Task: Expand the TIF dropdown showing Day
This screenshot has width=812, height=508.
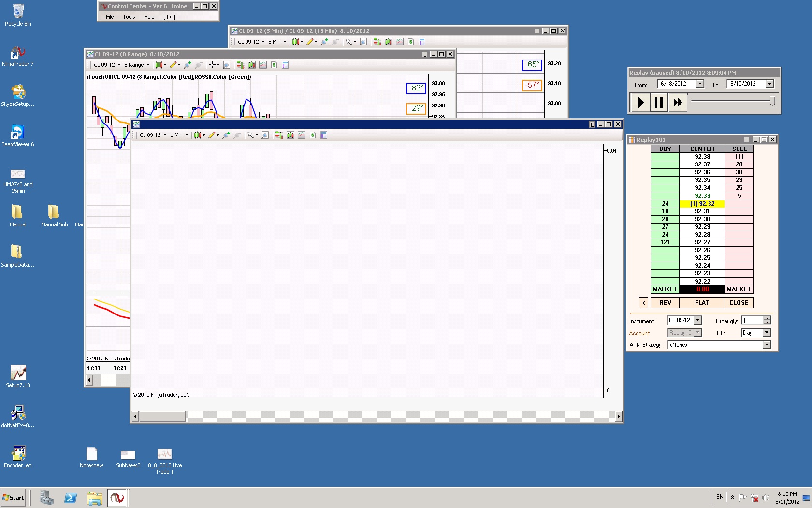Action: coord(767,333)
